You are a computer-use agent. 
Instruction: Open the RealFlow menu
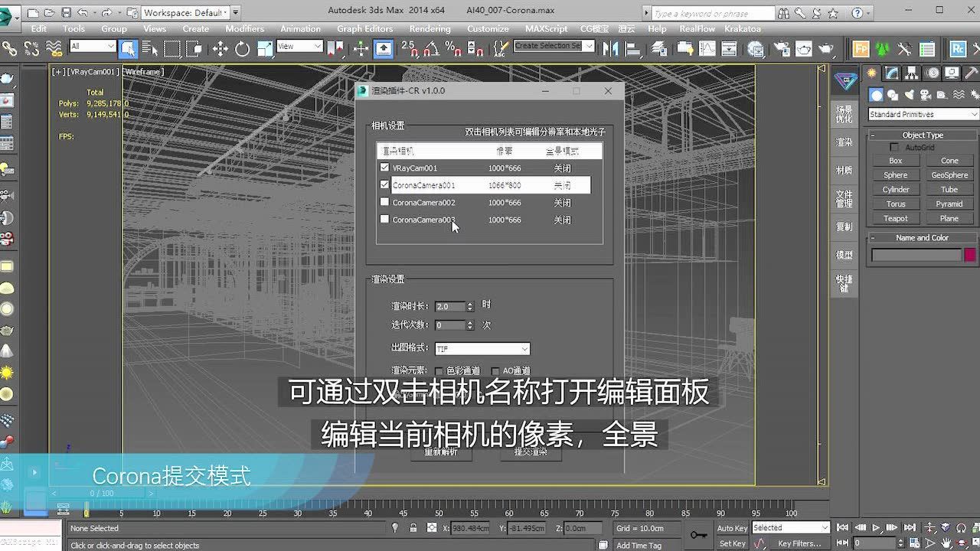click(x=697, y=28)
